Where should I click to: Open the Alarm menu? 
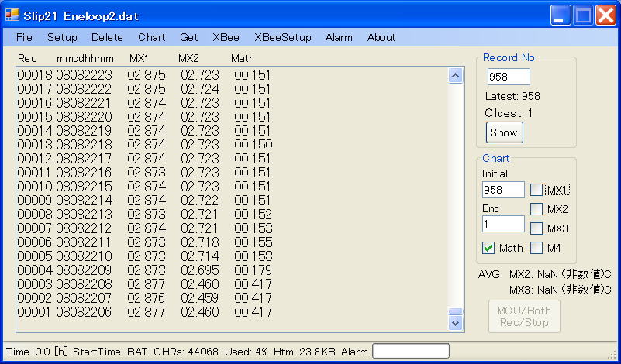[x=339, y=38]
